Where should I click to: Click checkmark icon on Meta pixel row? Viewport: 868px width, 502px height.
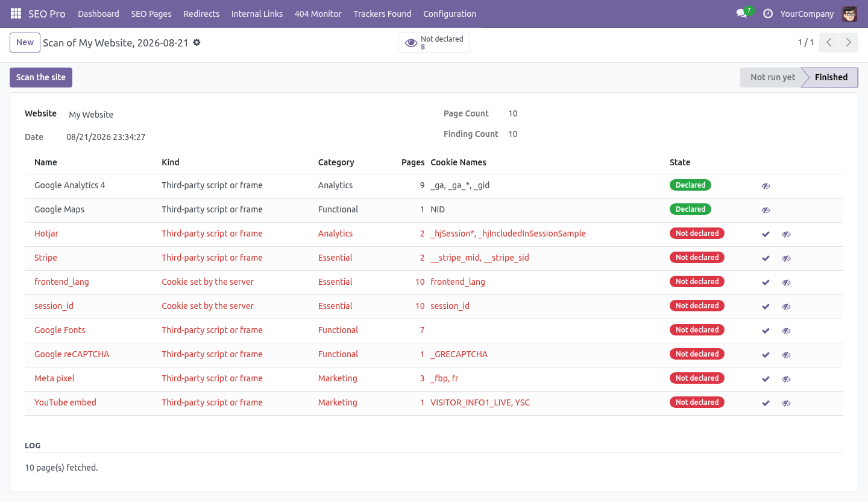click(x=766, y=379)
